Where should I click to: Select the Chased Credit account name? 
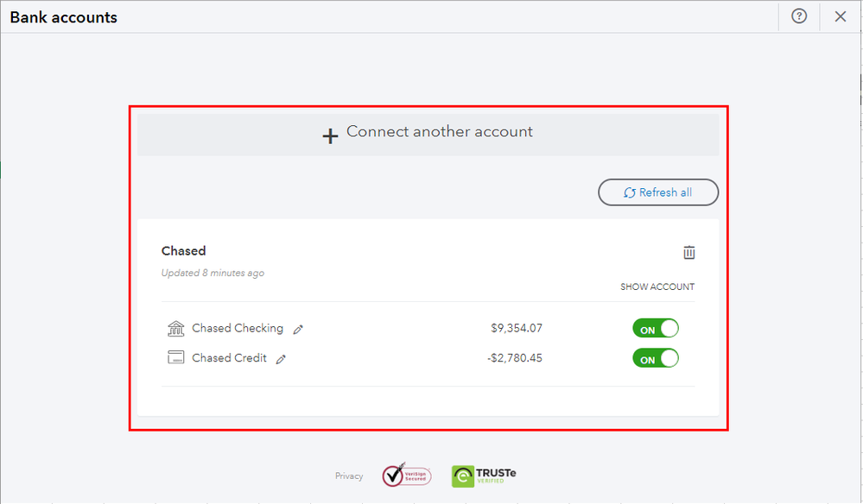[x=229, y=358]
